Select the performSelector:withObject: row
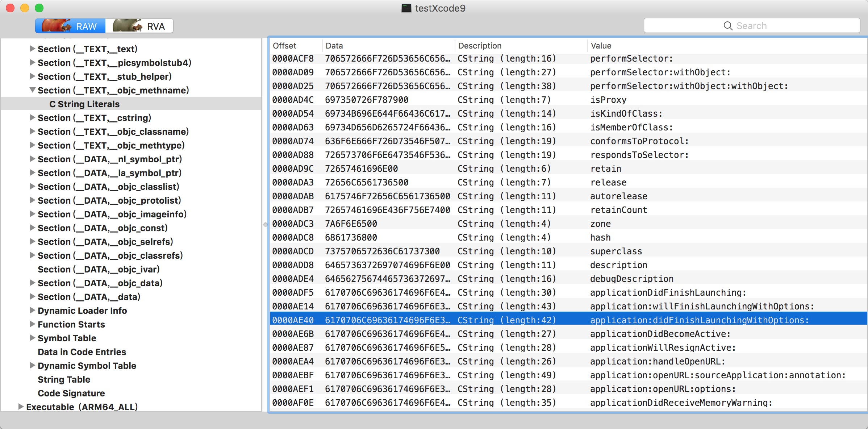Viewport: 868px width, 429px height. 568,72
